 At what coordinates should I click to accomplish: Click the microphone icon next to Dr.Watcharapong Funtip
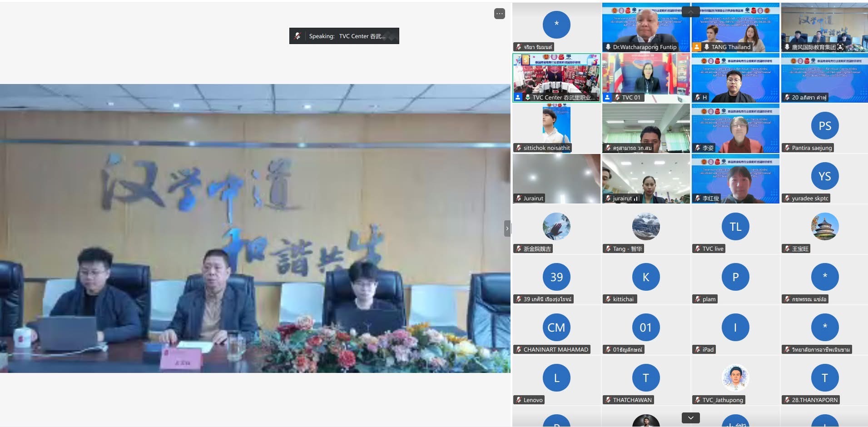click(x=608, y=47)
